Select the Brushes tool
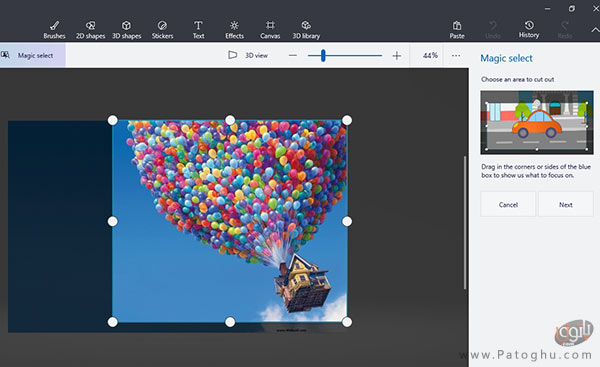Screen dimensions: 600x367 click(x=54, y=30)
